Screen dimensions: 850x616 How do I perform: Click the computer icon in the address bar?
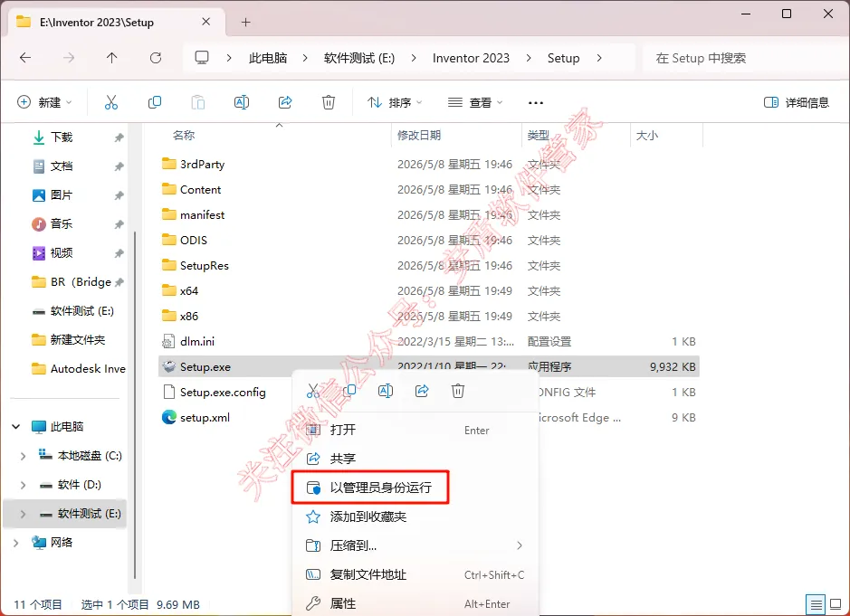[x=202, y=58]
